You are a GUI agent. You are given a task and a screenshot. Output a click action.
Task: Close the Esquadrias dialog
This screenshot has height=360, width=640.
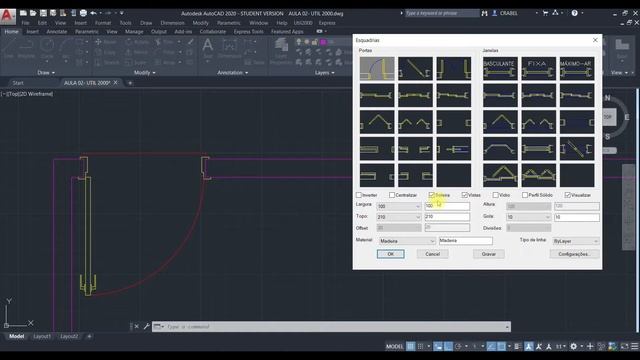(x=595, y=40)
